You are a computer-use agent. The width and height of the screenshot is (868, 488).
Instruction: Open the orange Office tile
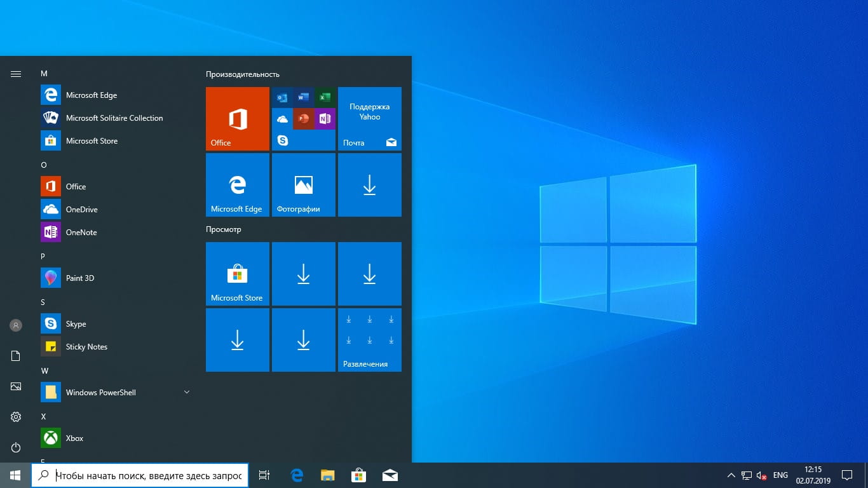[x=238, y=119]
